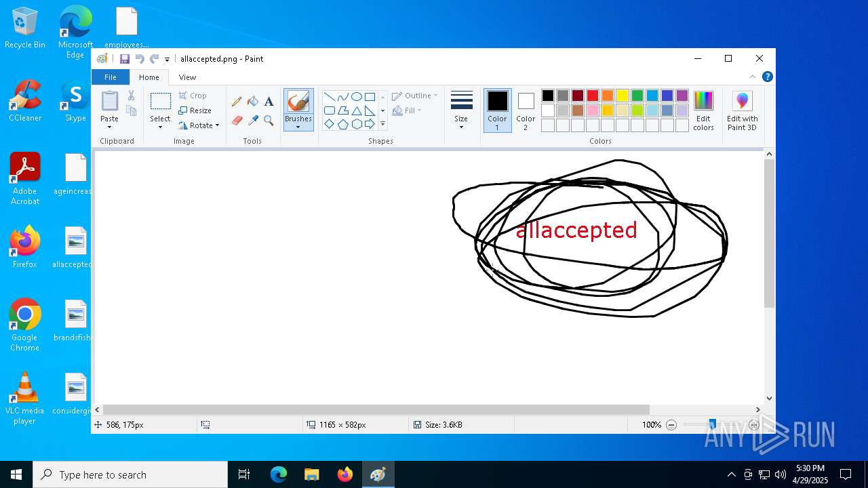Image resolution: width=868 pixels, height=488 pixels.
Task: Click the Redo arrow icon
Action: click(x=155, y=59)
